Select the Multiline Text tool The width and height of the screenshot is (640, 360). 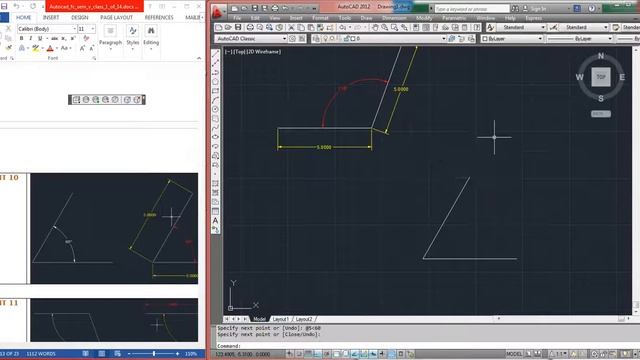pos(215,221)
